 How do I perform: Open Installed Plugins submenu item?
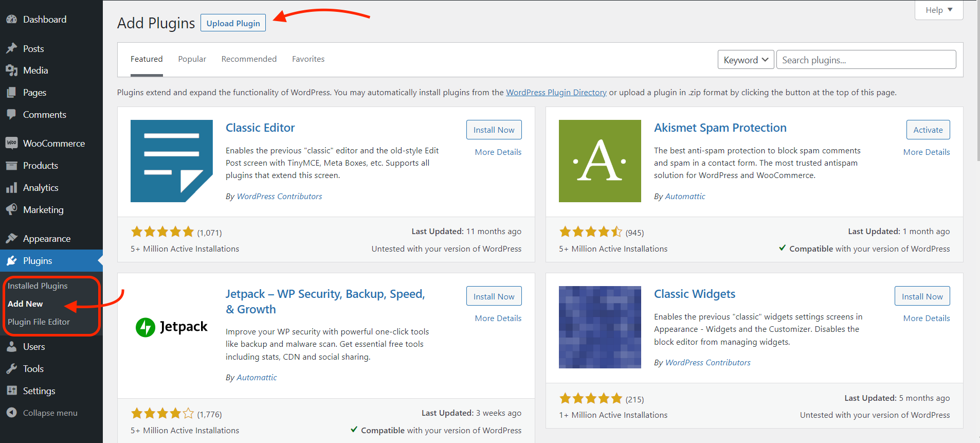[x=38, y=286]
